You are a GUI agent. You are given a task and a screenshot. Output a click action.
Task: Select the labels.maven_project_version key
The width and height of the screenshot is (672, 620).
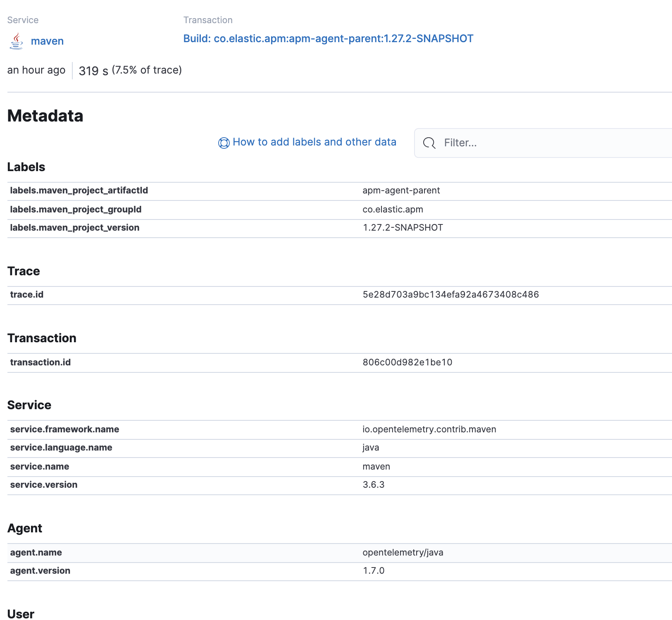pyautogui.click(x=75, y=228)
